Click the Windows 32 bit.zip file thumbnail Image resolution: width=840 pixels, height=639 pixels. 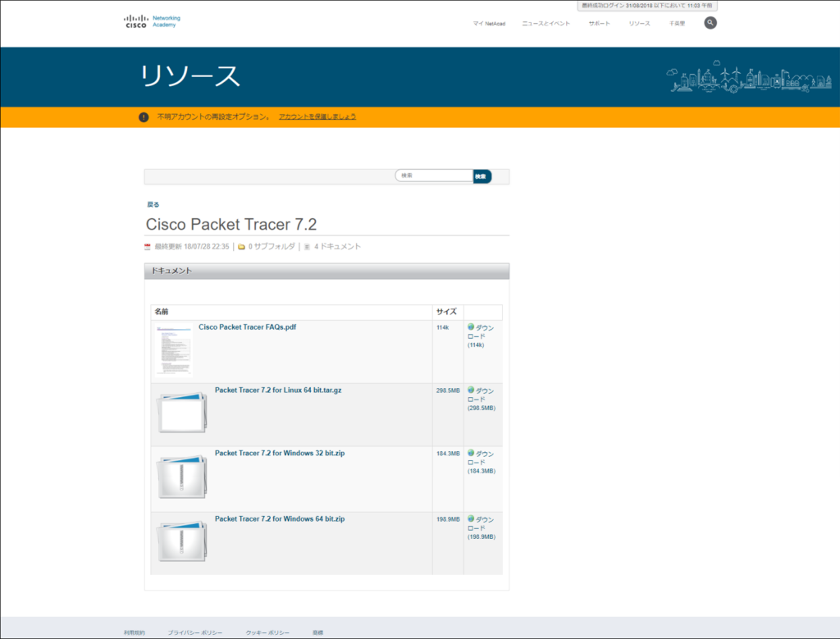182,477
